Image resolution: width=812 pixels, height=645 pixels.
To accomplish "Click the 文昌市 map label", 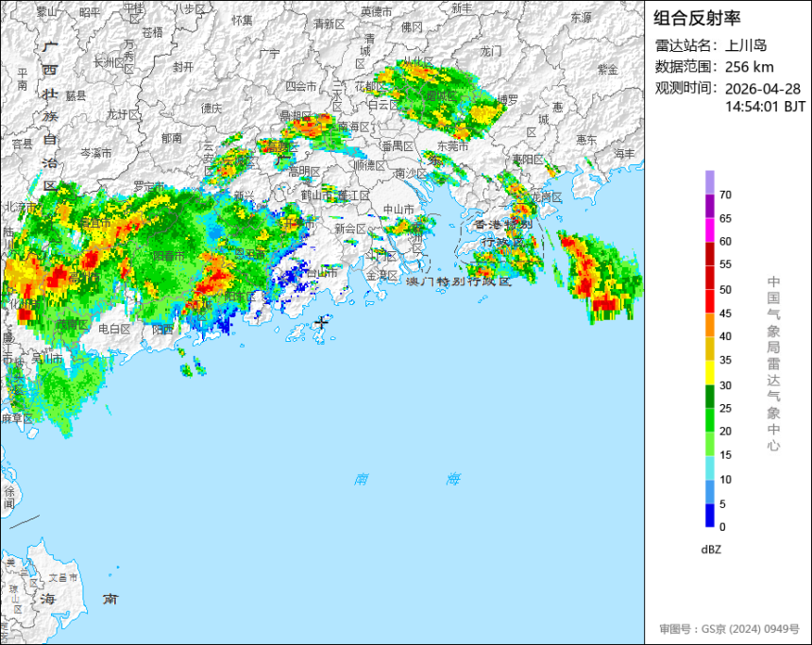I will click(62, 577).
